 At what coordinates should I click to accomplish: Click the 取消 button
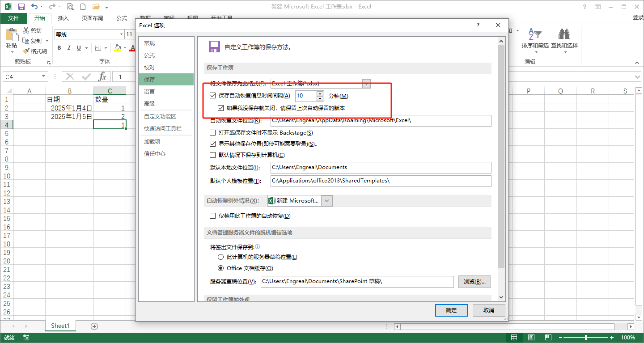[x=489, y=310]
